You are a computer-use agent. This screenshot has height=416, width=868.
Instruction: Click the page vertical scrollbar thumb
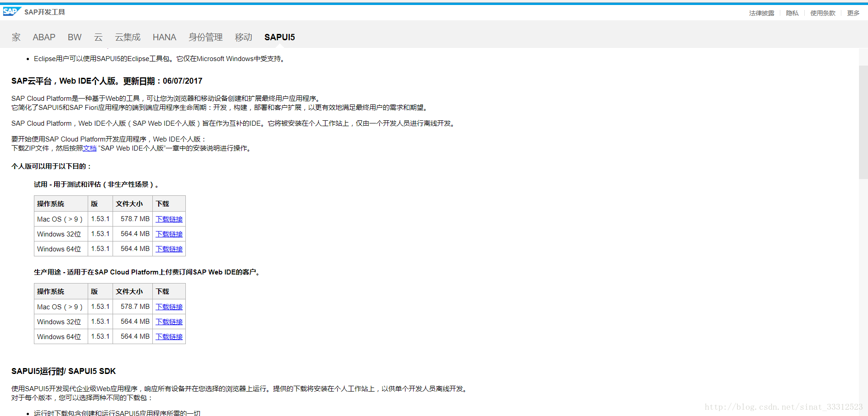pos(863,122)
